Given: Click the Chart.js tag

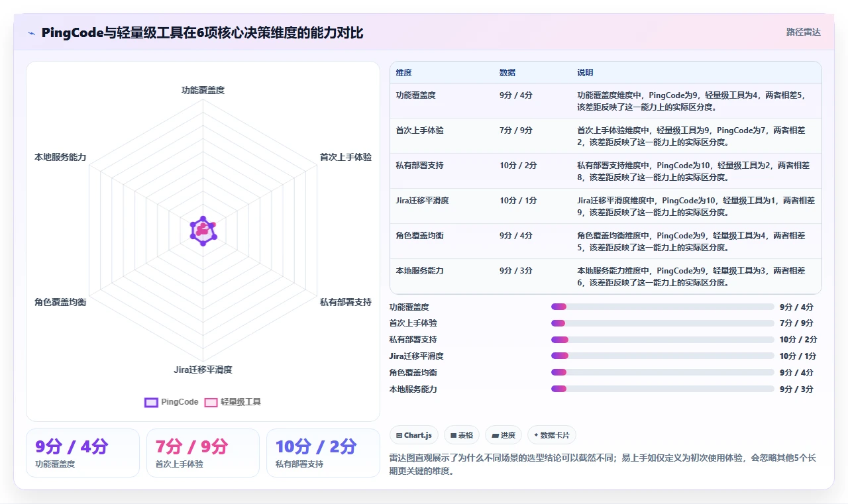Looking at the screenshot, I should (414, 435).
